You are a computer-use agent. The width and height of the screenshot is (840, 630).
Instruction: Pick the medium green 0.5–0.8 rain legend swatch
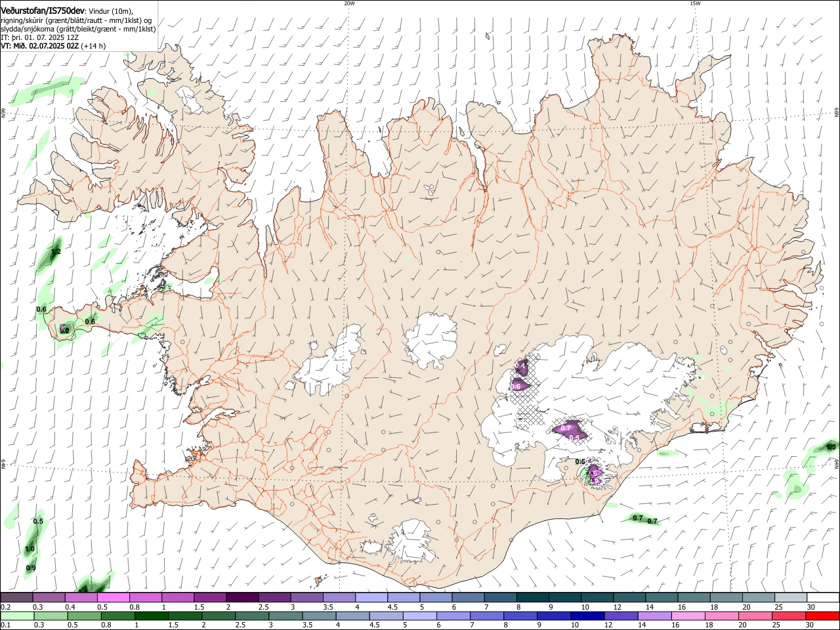pos(83,616)
